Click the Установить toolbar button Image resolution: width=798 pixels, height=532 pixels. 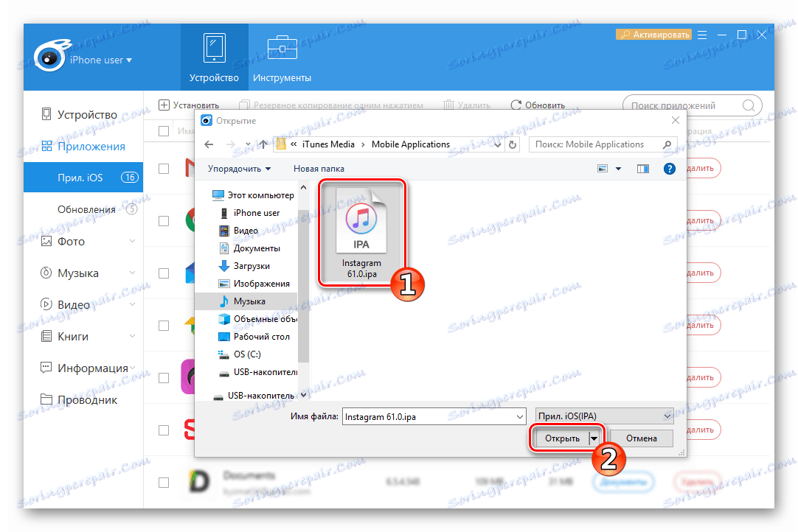(x=189, y=105)
